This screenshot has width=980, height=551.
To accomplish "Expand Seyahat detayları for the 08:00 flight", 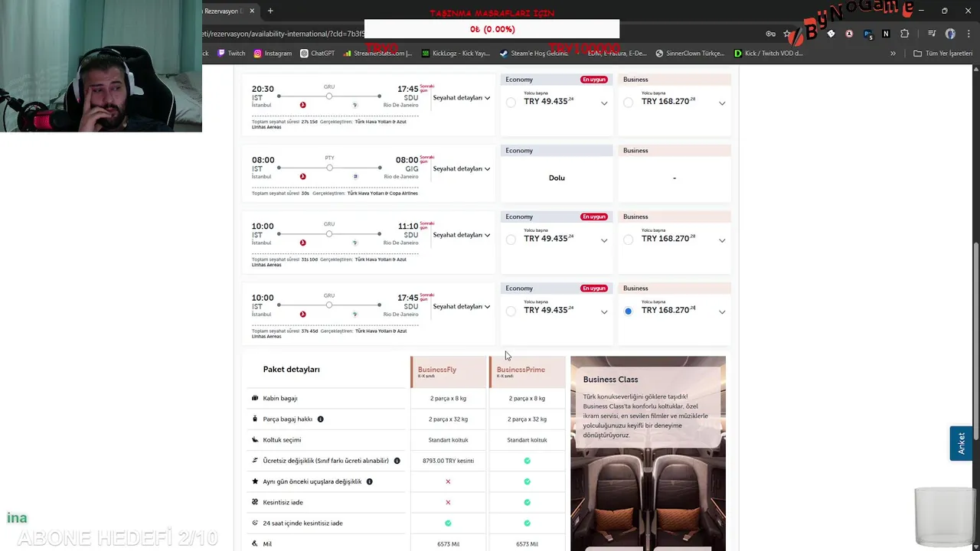I will [462, 169].
